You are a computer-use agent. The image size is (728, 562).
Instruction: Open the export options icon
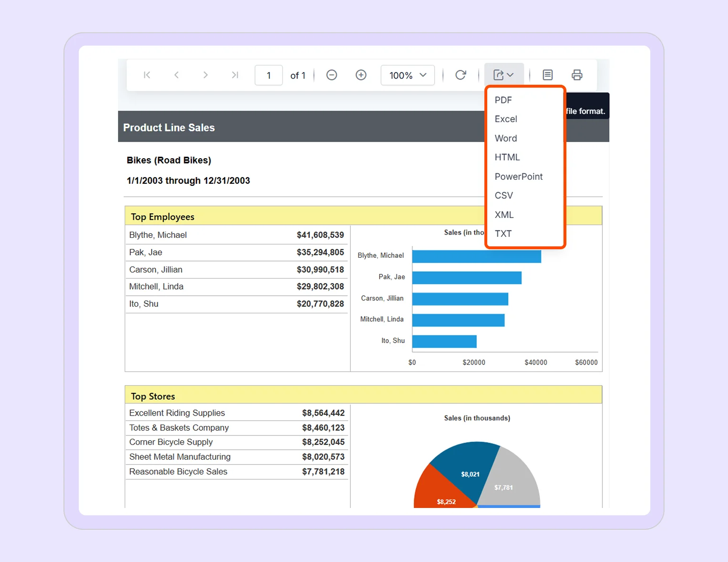pyautogui.click(x=499, y=74)
